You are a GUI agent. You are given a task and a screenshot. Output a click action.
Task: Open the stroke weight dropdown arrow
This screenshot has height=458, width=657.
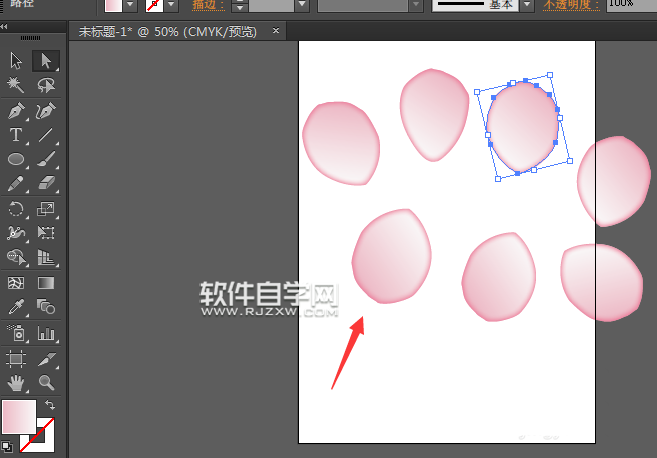coord(302,5)
